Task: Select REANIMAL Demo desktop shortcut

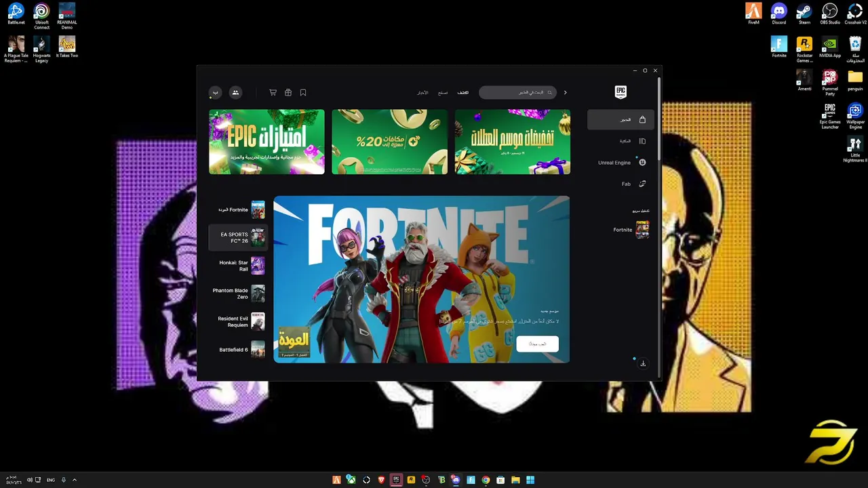Action: click(x=66, y=16)
